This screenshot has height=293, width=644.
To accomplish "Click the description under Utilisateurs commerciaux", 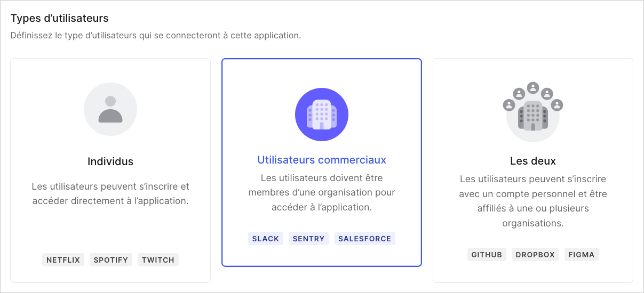I will coord(322,192).
